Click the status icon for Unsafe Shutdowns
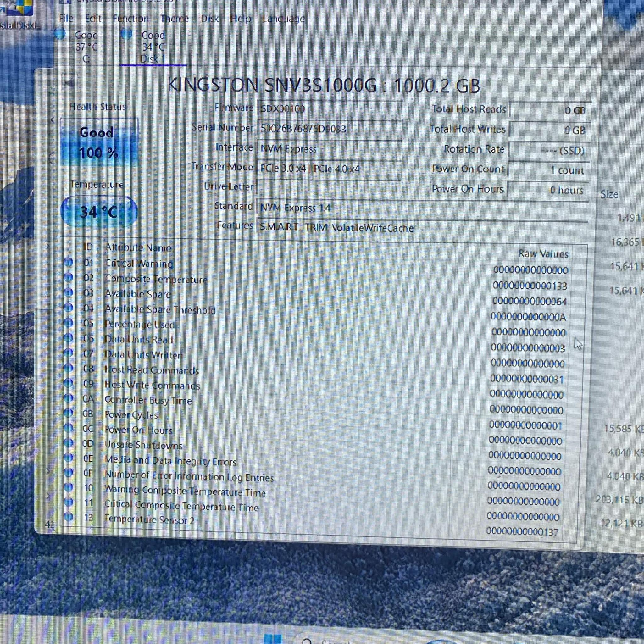 point(68,443)
